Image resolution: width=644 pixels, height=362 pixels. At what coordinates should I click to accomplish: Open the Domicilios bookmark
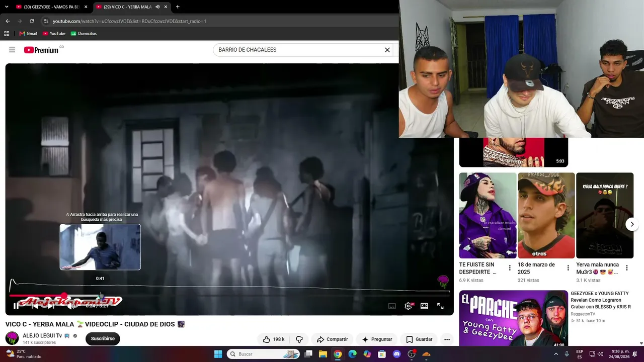point(84,34)
